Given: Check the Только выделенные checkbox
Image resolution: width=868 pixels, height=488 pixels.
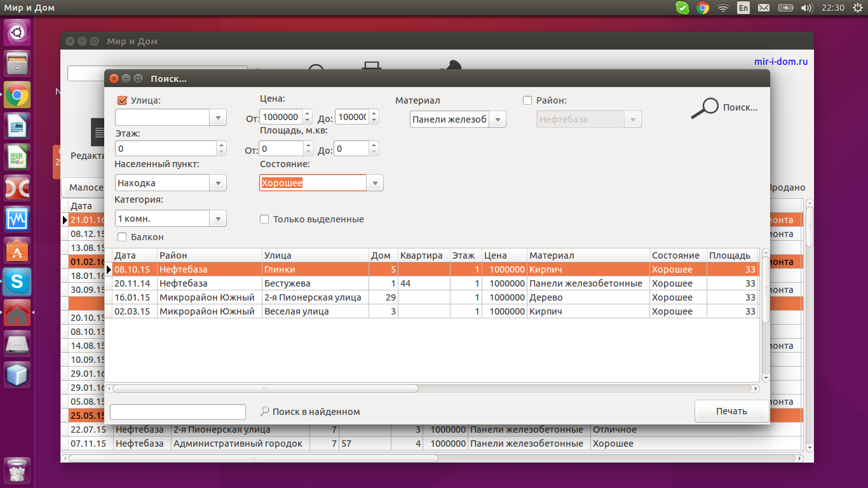Looking at the screenshot, I should [x=264, y=219].
